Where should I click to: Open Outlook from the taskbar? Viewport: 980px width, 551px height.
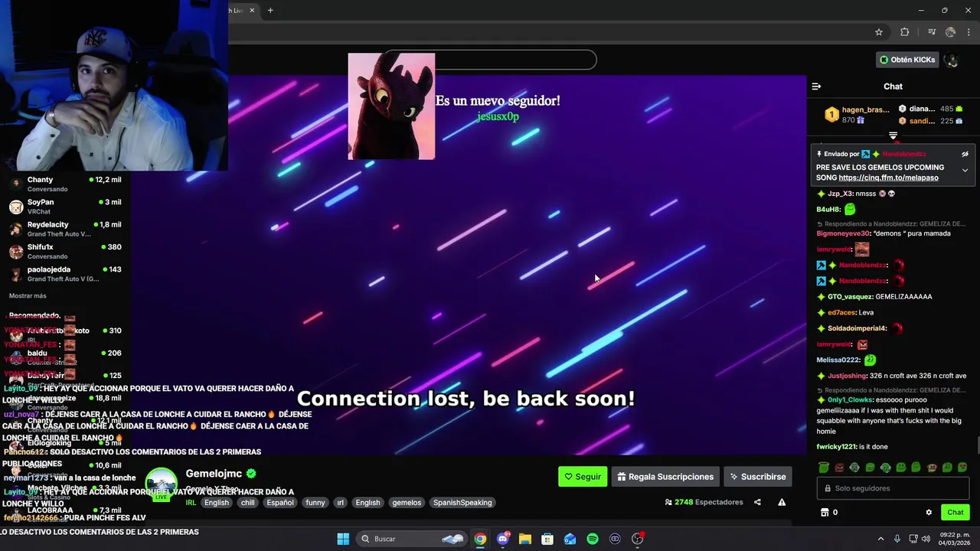tap(570, 539)
